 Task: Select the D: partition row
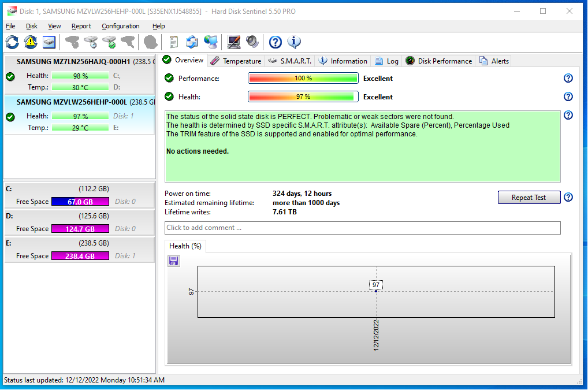pyautogui.click(x=79, y=222)
